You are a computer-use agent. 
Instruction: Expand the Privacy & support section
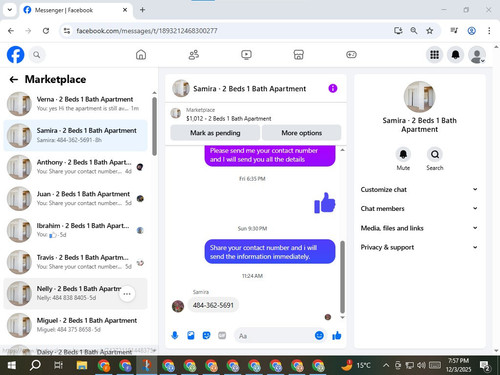click(419, 247)
